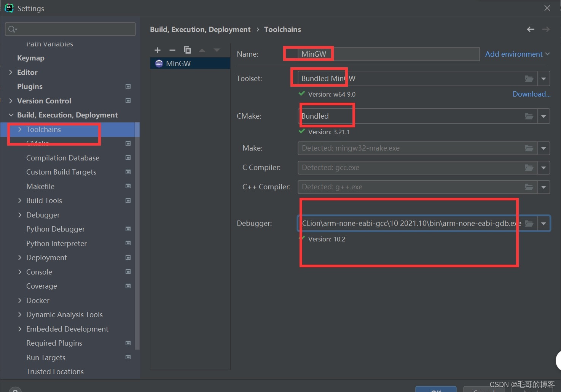Image resolution: width=561 pixels, height=392 pixels.
Task: Select MinGW toolchain in list
Action: click(x=190, y=63)
